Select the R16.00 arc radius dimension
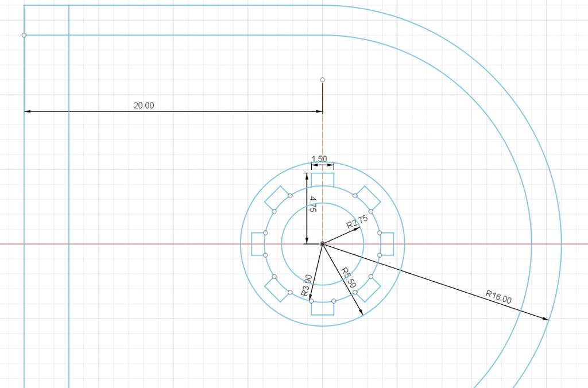Screen dimensions: 588x388 tap(498, 297)
